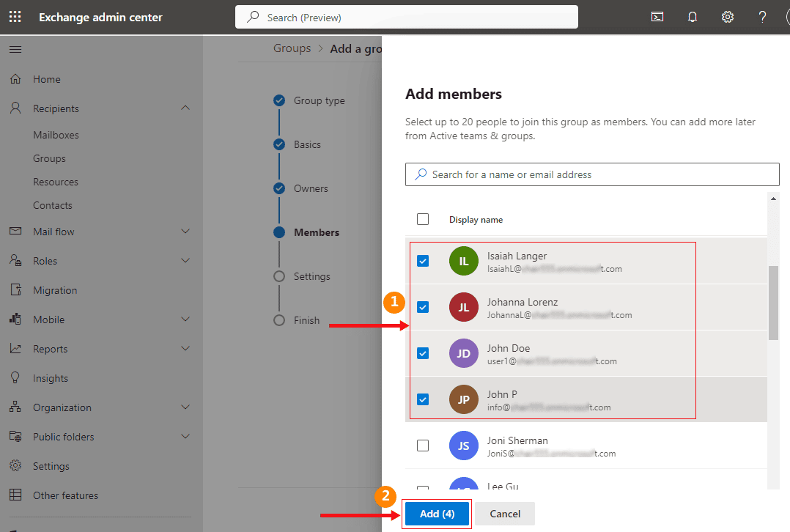Check the Joni Sherman checkbox

tap(423, 446)
